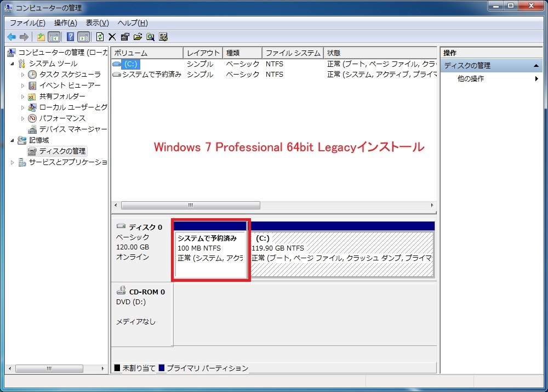Image resolution: width=548 pixels, height=392 pixels.
Task: Collapse ディスクの管理 section in actions pane
Action: click(536, 66)
